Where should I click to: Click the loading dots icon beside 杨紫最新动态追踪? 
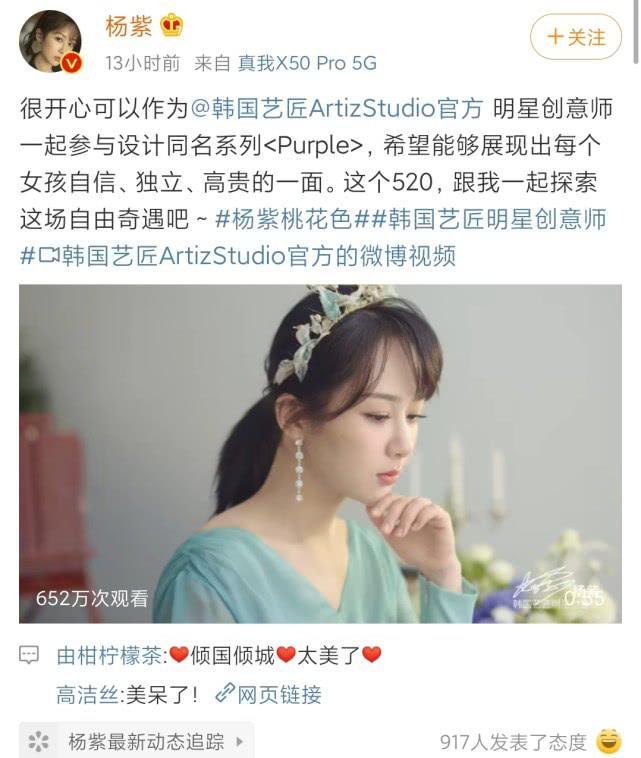tap(39, 741)
